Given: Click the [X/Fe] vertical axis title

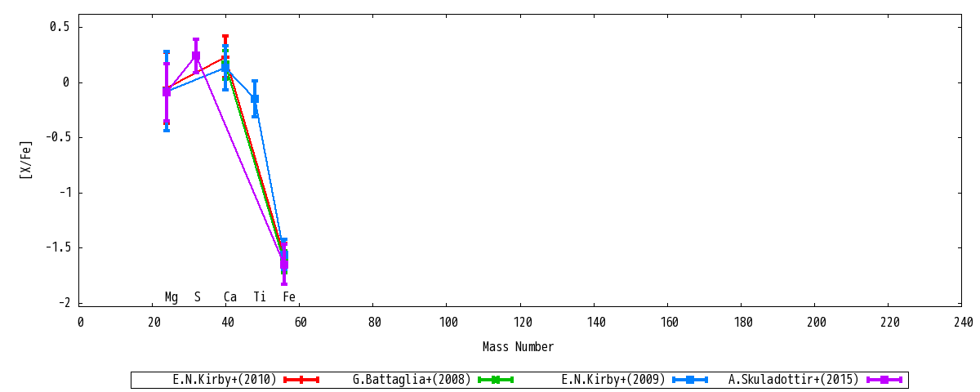Looking at the screenshot, I should coord(27,159).
